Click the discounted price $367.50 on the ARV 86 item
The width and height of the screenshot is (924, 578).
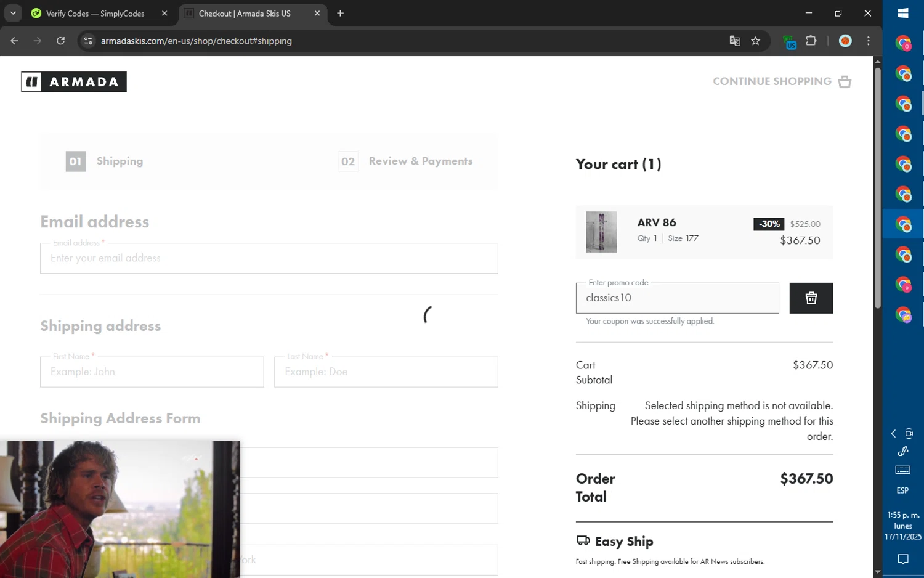click(x=800, y=240)
